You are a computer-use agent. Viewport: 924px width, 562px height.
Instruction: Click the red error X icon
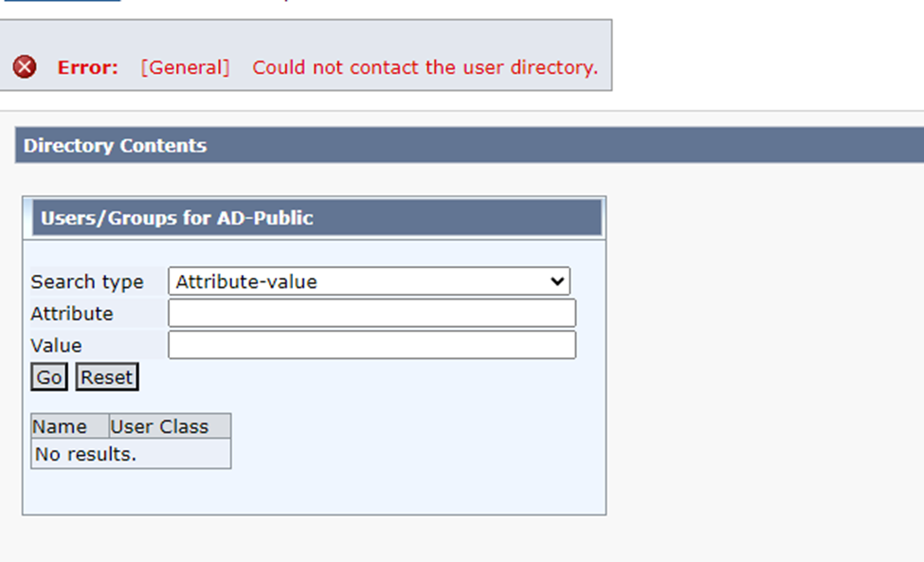25,67
